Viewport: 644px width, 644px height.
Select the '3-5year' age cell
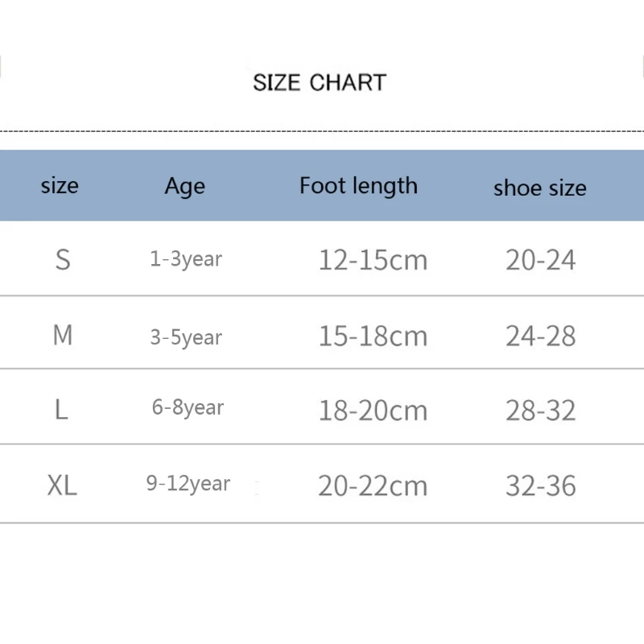click(186, 337)
